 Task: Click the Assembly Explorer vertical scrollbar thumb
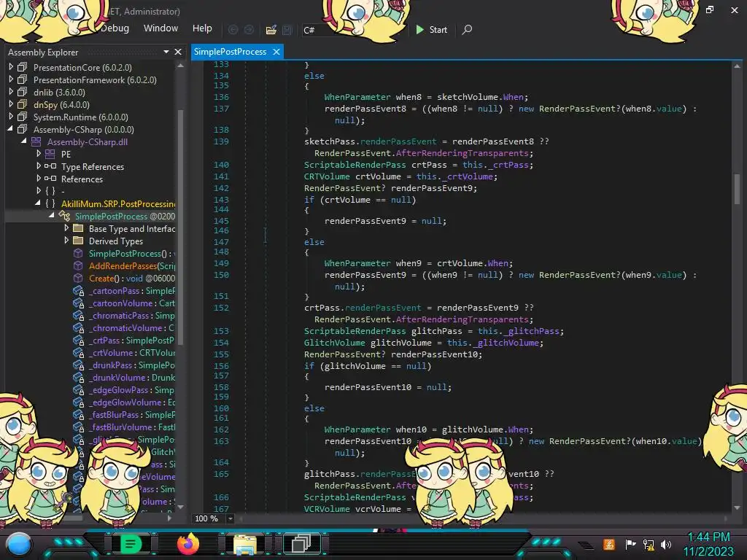pyautogui.click(x=181, y=227)
